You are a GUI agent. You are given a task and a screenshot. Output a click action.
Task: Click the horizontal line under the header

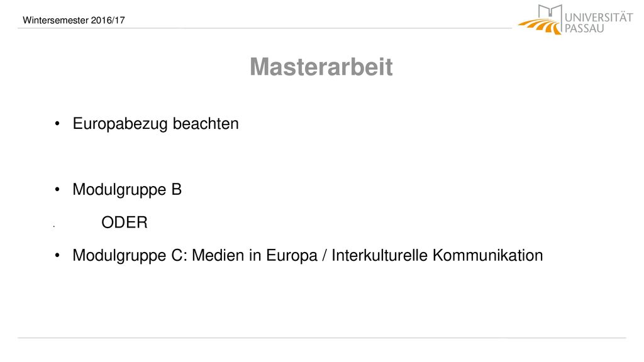(x=265, y=28)
